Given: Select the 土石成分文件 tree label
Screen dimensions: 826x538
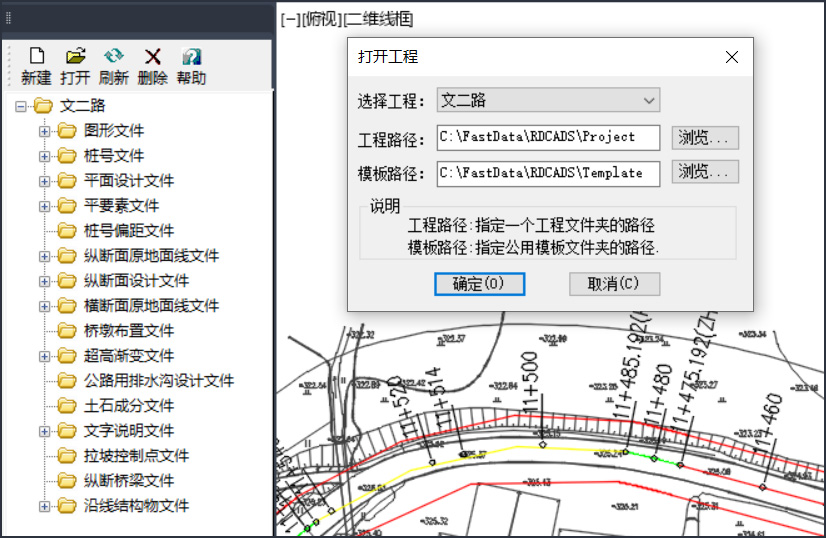Looking at the screenshot, I should [x=129, y=406].
